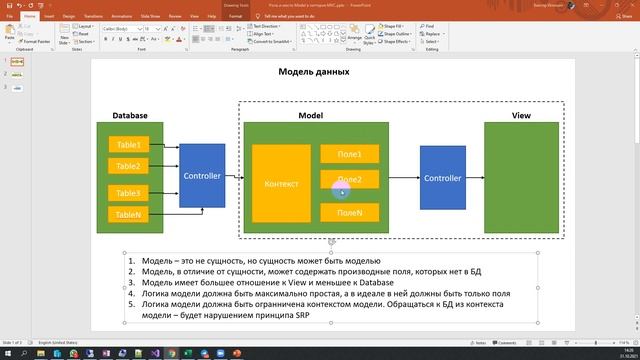Open Quick Styles gallery

(369, 34)
